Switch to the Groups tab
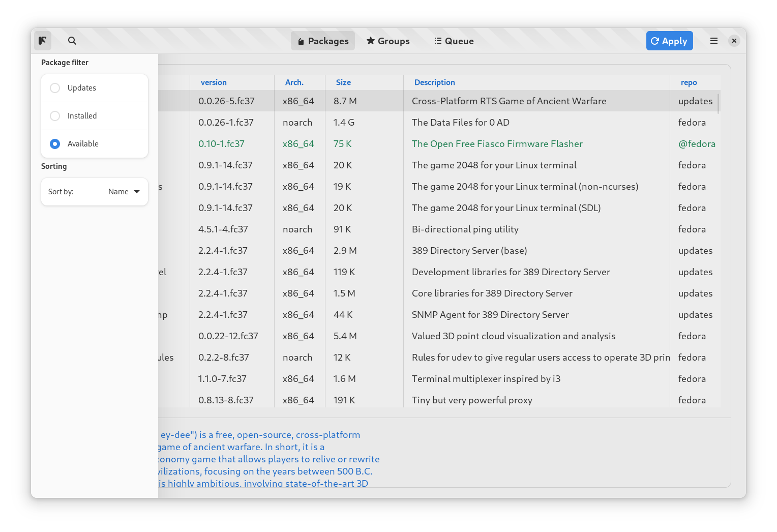Image resolution: width=777 pixels, height=532 pixels. 388,41
